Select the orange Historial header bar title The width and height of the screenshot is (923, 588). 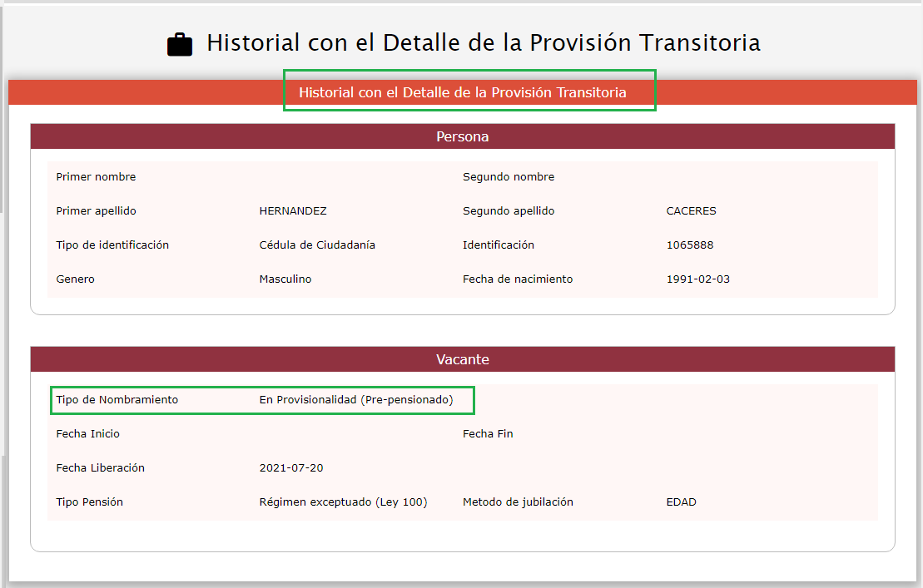[x=462, y=92]
